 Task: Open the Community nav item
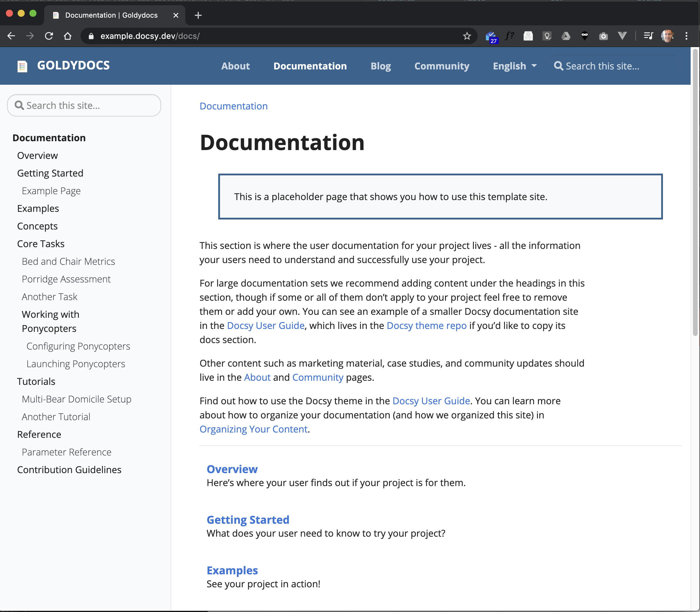click(x=442, y=66)
